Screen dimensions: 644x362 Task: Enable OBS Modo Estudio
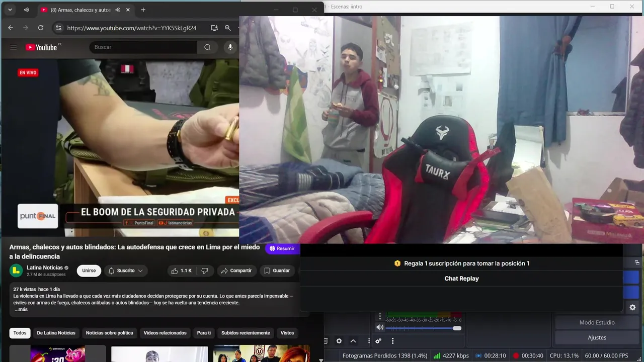coord(597,322)
